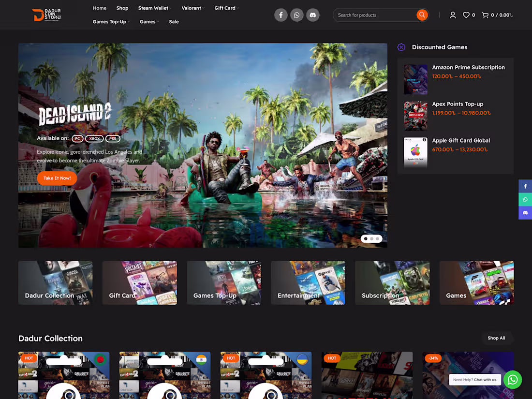Expand the Steam Wallet dropdown menu
Image resolution: width=532 pixels, height=399 pixels.
pos(155,8)
